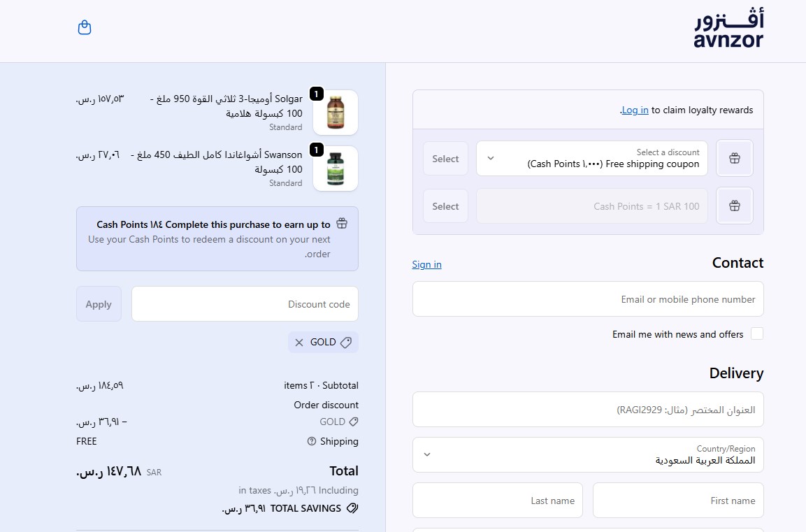The width and height of the screenshot is (806, 532).
Task: Focus the First name field
Action: pyautogui.click(x=678, y=500)
